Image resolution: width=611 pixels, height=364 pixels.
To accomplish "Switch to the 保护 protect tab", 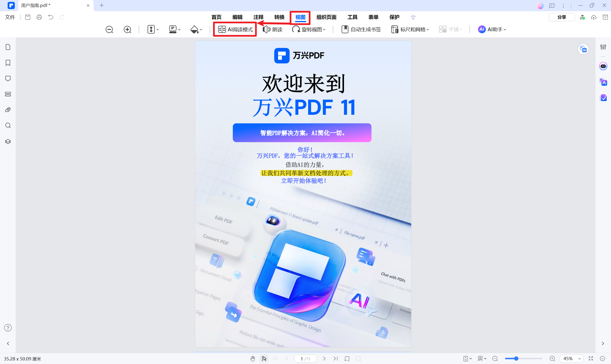I will (394, 17).
